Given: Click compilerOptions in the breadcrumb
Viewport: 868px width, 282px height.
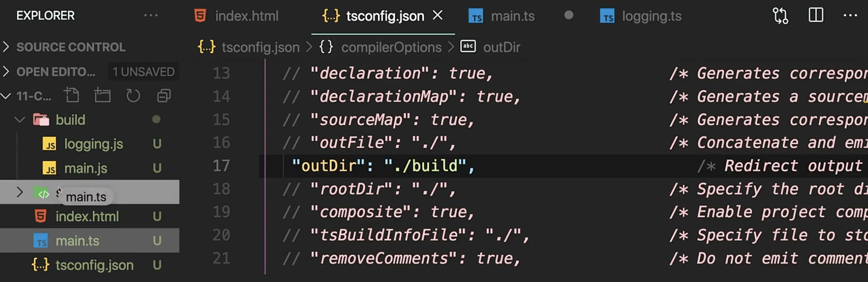Looking at the screenshot, I should tap(391, 47).
